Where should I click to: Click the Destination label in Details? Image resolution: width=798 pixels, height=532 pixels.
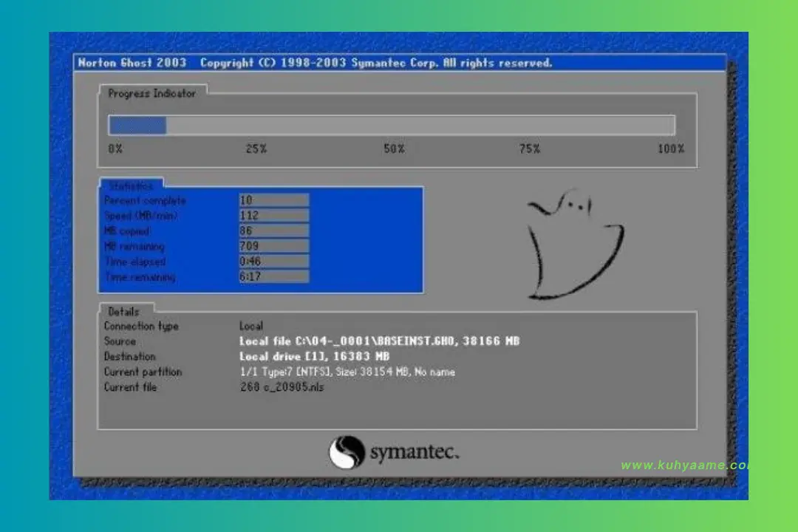pos(130,356)
